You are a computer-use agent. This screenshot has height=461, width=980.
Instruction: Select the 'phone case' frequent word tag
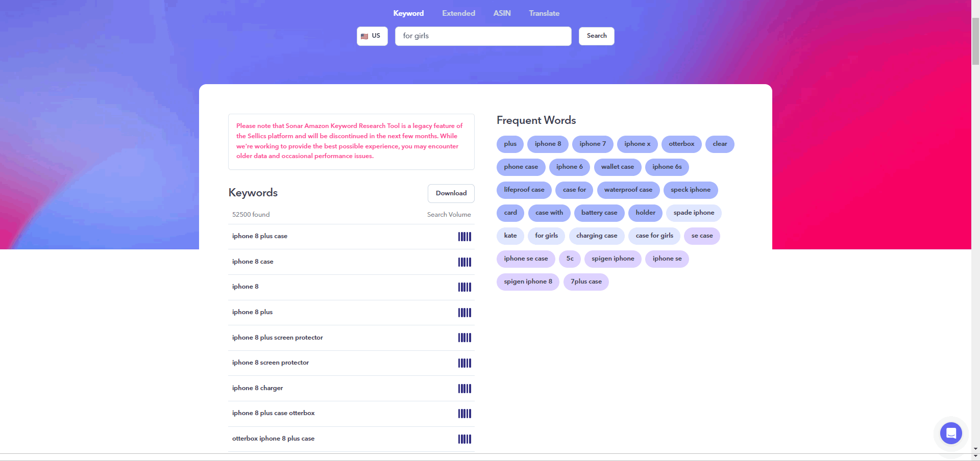(521, 167)
